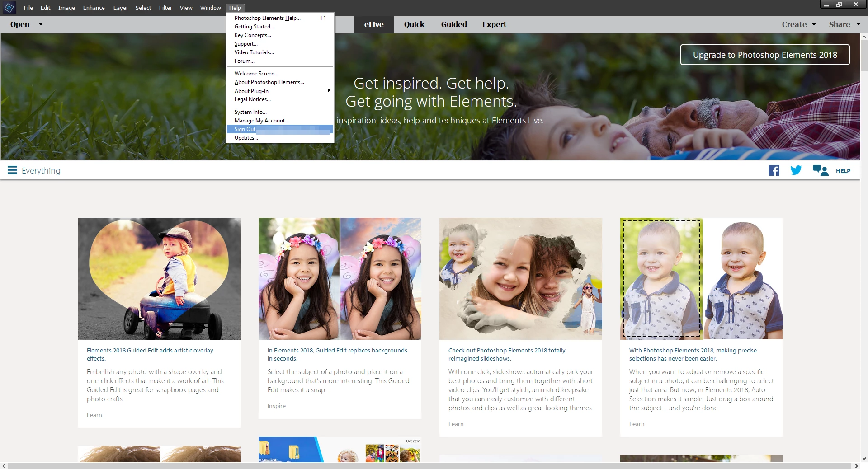868x469 pixels.
Task: Choose Updates menu entry
Action: [x=280, y=138]
